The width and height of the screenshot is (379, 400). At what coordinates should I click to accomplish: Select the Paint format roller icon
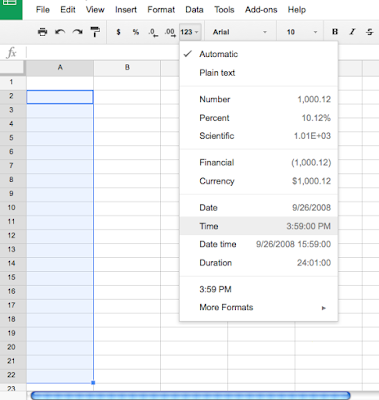[x=95, y=32]
